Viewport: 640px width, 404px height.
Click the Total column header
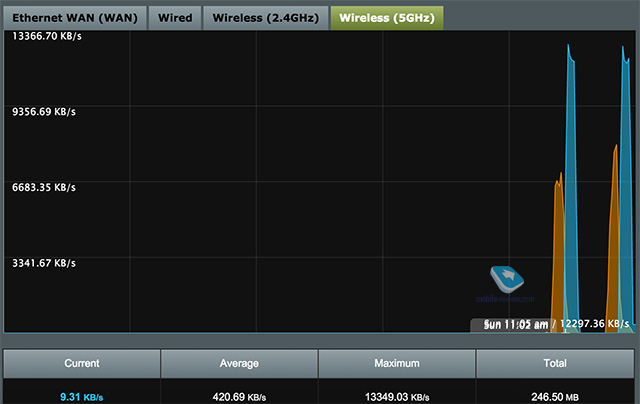pos(555,363)
